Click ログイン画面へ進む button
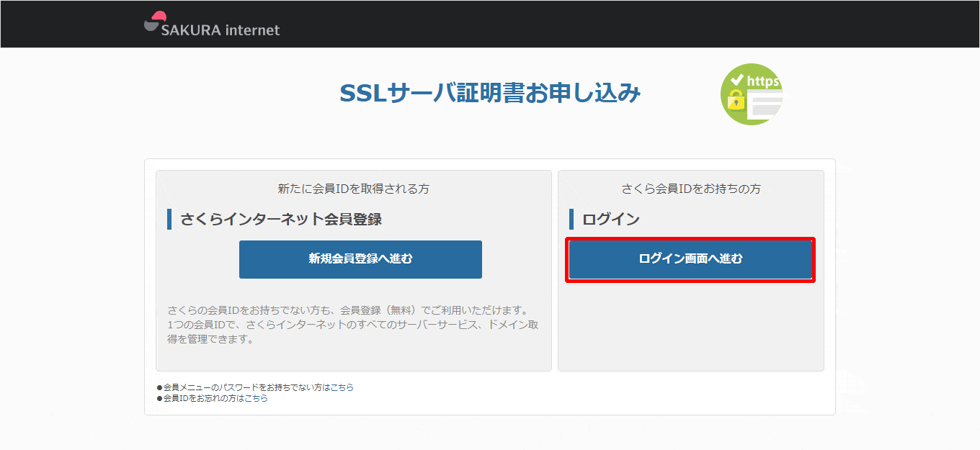 pyautogui.click(x=690, y=259)
